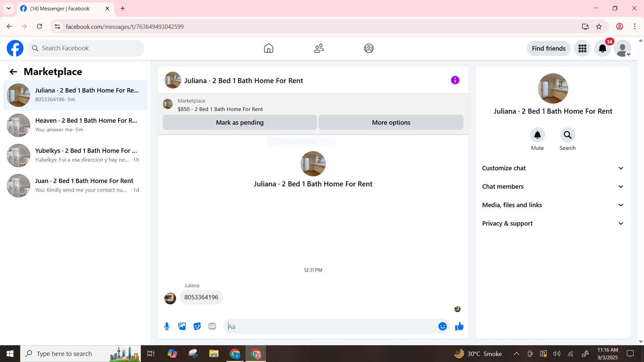
Task: Open the Facebook menu grid icon
Action: (582, 49)
